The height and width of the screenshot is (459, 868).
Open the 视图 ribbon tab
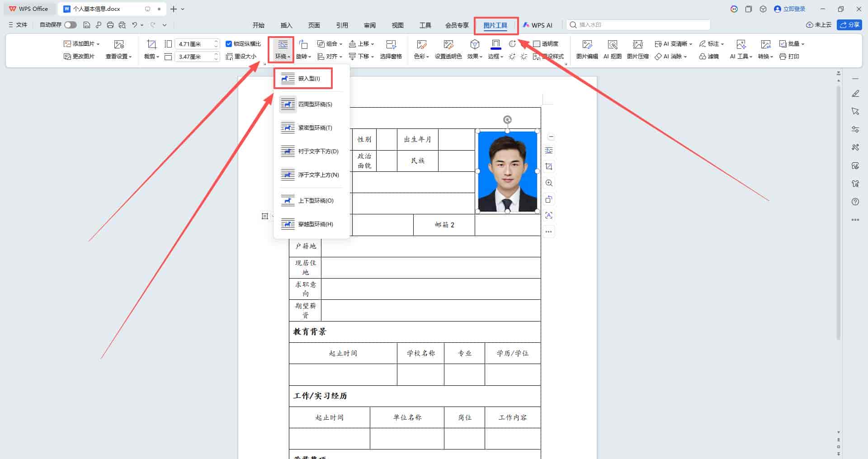pyautogui.click(x=397, y=25)
